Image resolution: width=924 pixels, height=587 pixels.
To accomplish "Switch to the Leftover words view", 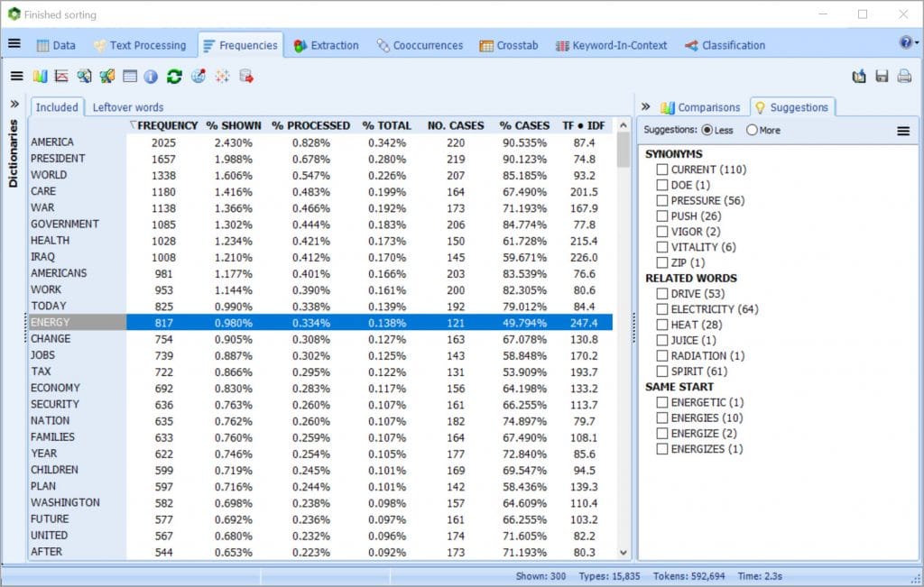I will pos(127,106).
